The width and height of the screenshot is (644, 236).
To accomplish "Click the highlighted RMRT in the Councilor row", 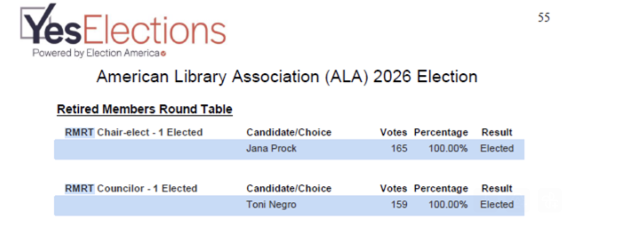I will click(x=79, y=189).
